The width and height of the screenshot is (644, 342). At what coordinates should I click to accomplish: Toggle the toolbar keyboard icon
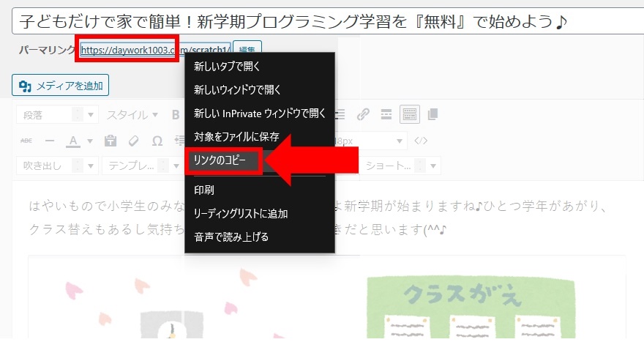click(x=409, y=114)
